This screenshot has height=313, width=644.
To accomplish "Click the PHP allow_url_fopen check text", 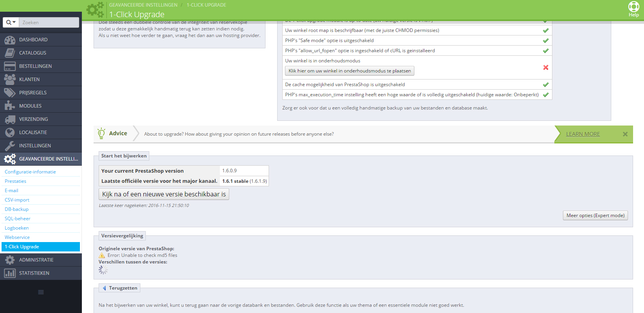I will (x=360, y=51).
